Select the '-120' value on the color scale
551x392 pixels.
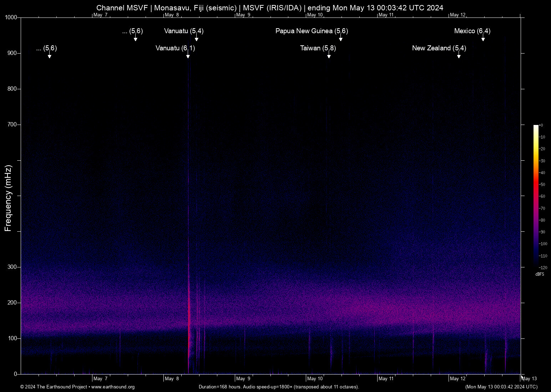[x=543, y=268]
